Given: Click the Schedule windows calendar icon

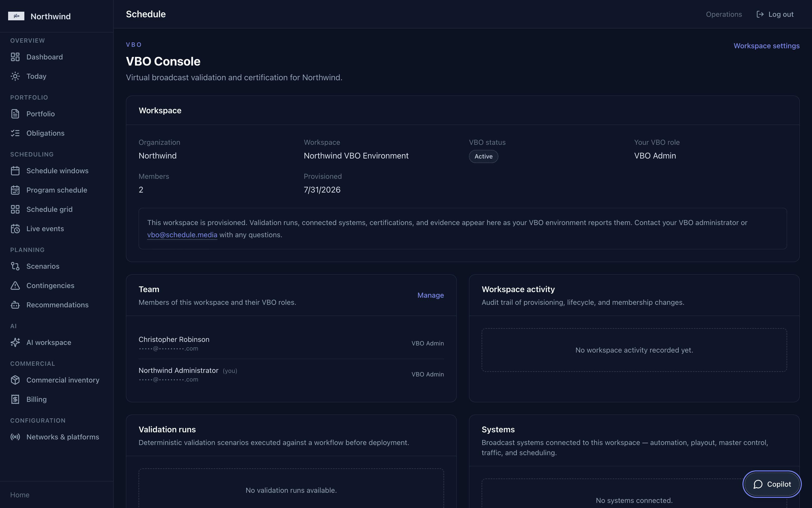Looking at the screenshot, I should (15, 171).
